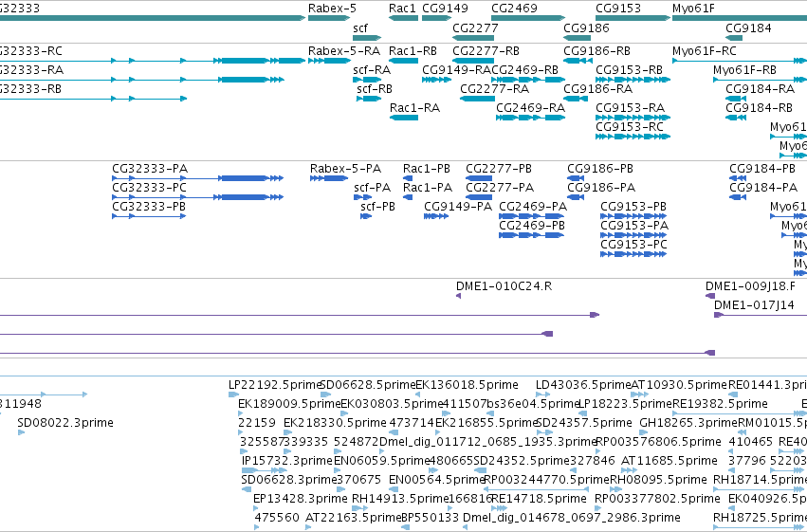Select protein CG9186-PB

click(576, 178)
